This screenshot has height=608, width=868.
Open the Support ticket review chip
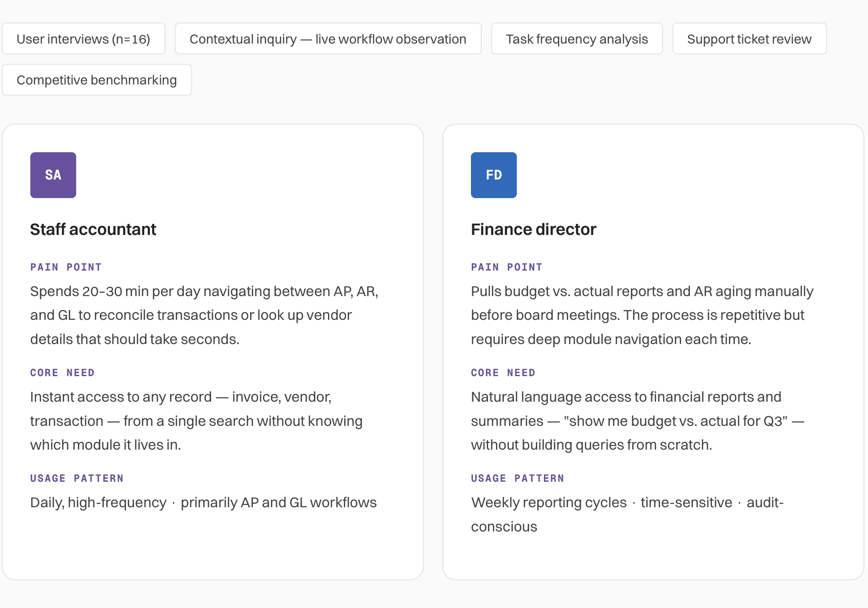click(749, 39)
